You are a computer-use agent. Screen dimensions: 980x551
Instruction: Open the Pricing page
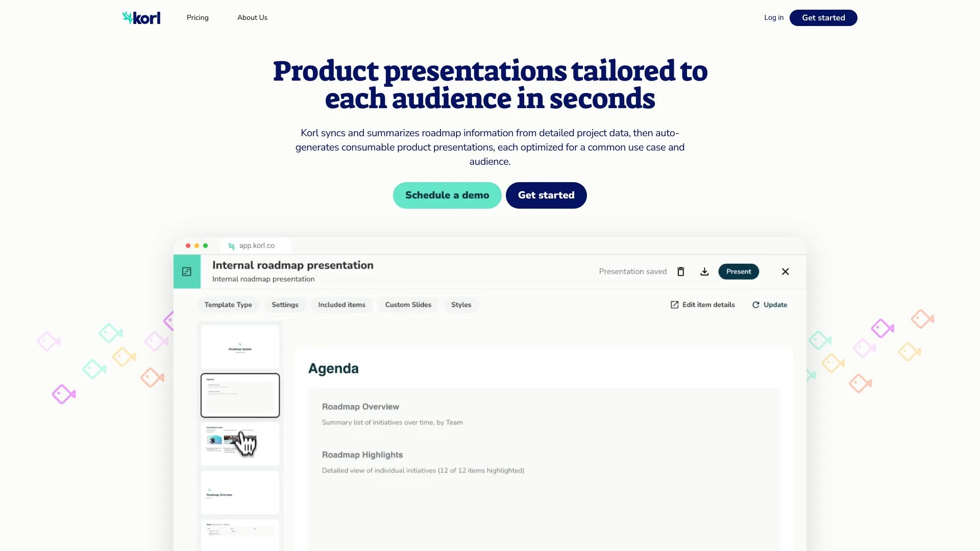(x=198, y=17)
